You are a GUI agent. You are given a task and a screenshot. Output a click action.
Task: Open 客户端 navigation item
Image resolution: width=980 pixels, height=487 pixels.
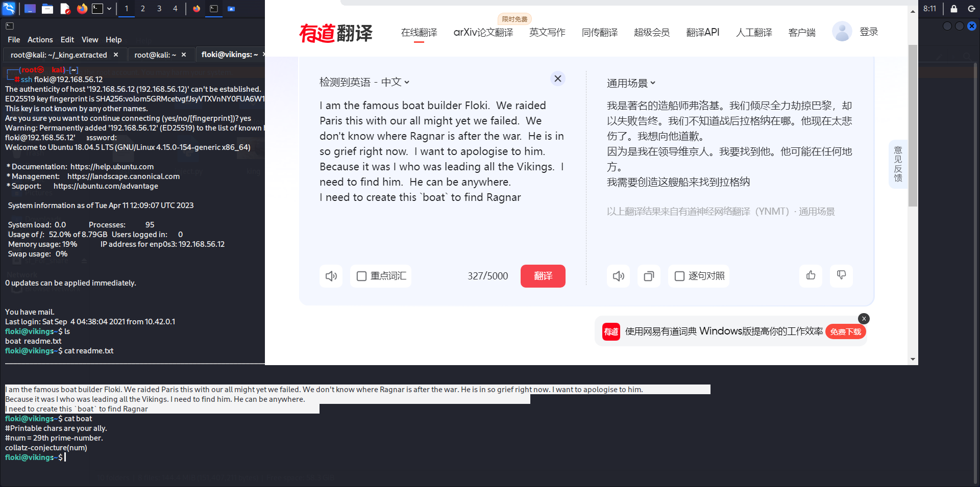point(802,33)
